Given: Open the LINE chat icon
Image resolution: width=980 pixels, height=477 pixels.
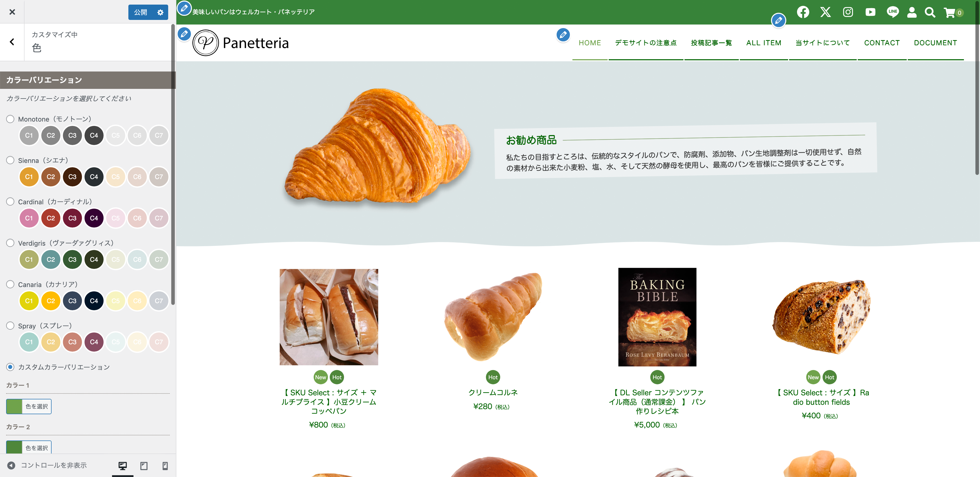Looking at the screenshot, I should (892, 12).
